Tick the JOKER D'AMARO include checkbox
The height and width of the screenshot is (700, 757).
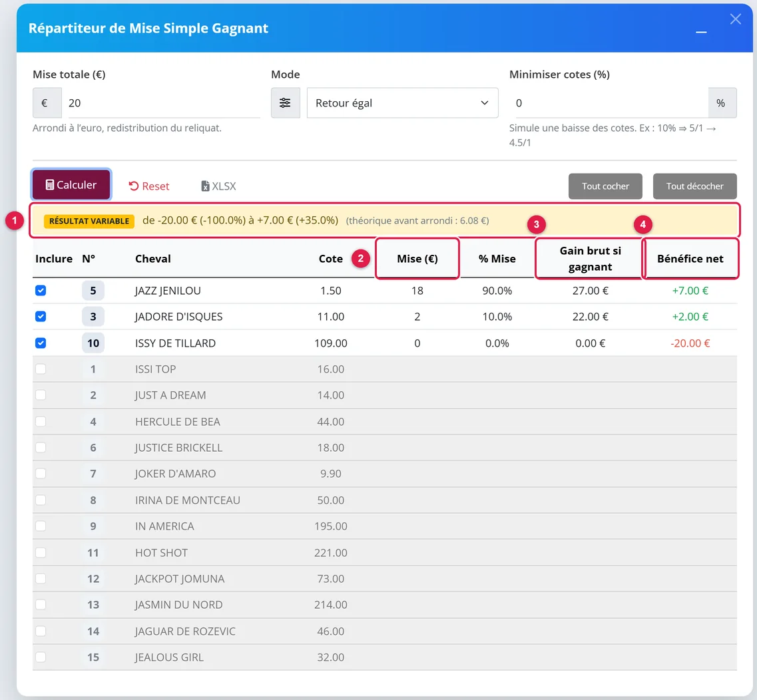tap(41, 474)
